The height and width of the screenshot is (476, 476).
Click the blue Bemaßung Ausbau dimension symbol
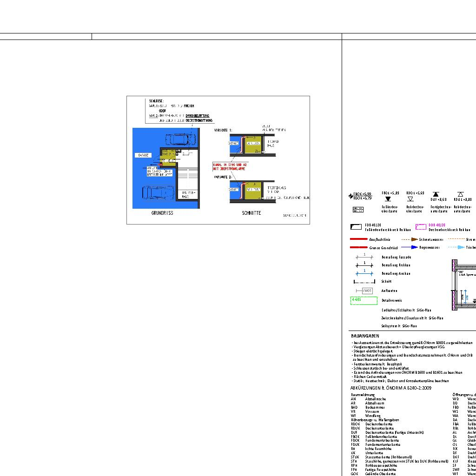click(364, 273)
